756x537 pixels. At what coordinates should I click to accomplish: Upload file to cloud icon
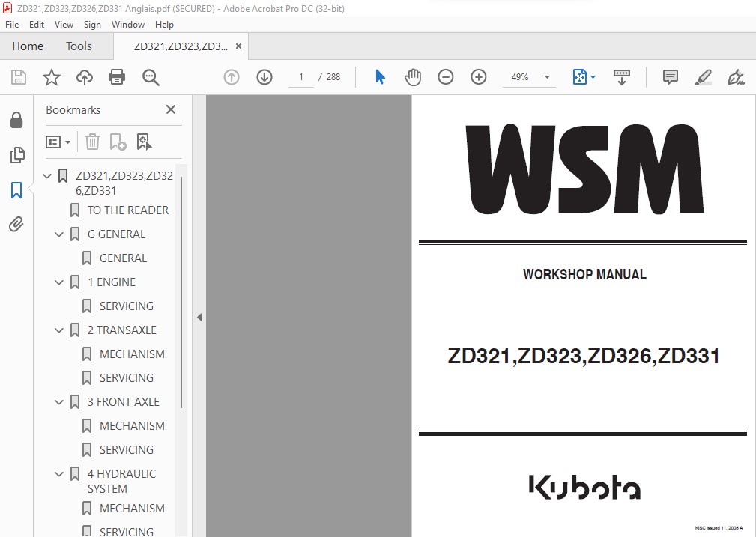point(85,77)
